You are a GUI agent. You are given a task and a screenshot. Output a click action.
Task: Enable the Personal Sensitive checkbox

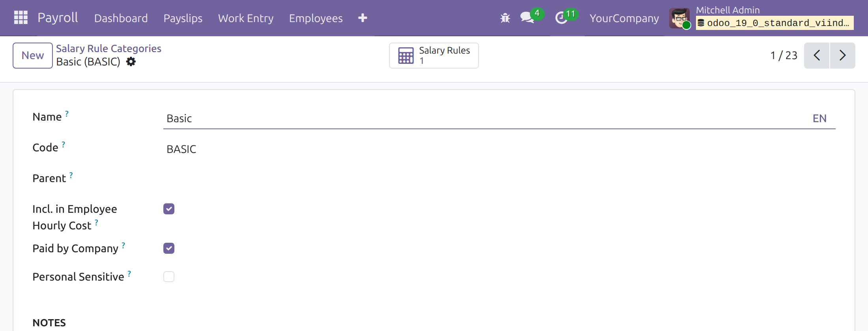[169, 277]
